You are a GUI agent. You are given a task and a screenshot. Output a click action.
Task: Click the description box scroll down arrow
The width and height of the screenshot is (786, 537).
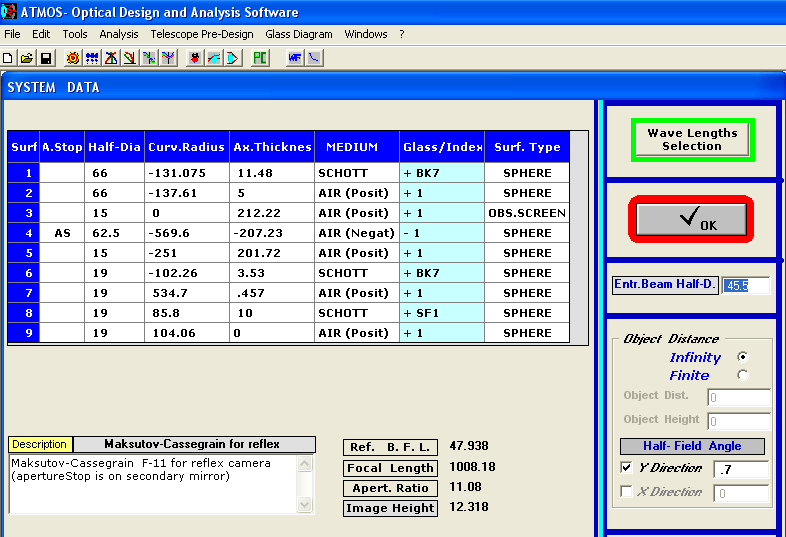point(305,504)
